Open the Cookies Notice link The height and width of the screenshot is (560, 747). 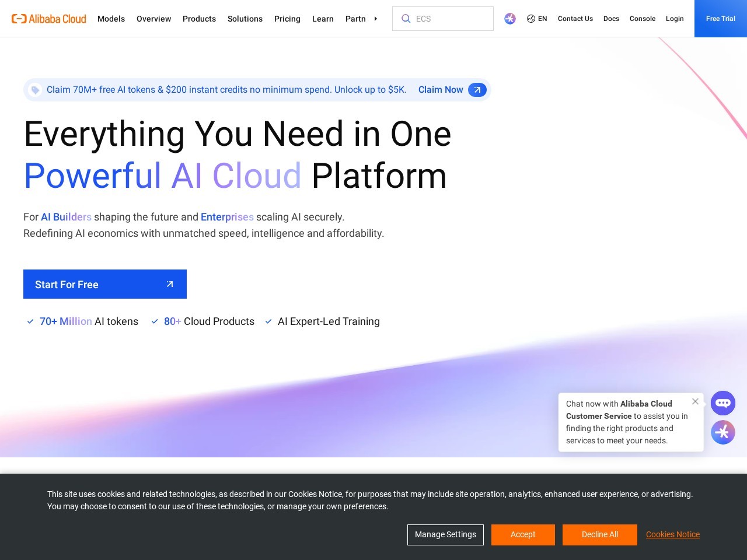pos(672,534)
